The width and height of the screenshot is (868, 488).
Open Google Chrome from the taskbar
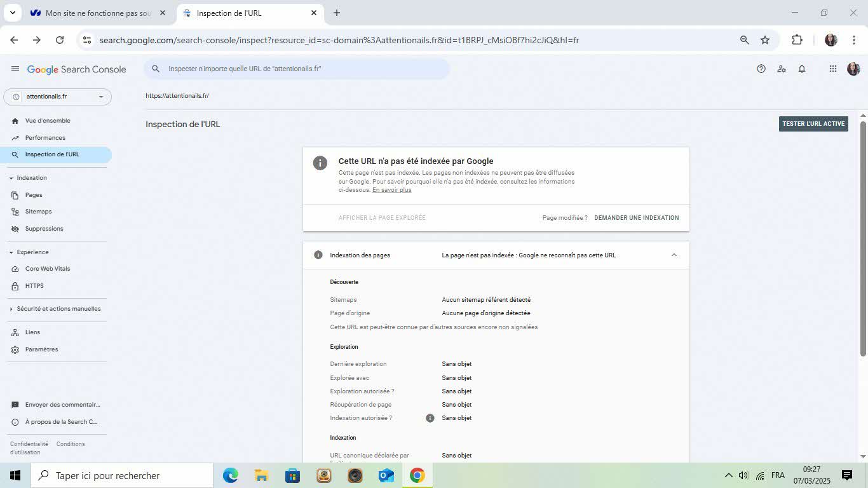tap(417, 475)
